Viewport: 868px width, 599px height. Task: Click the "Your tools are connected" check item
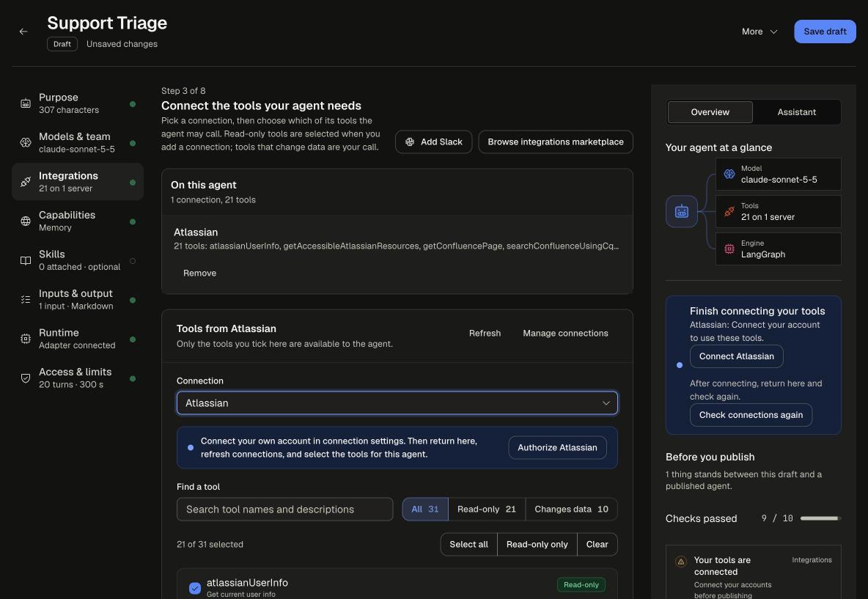point(753,573)
